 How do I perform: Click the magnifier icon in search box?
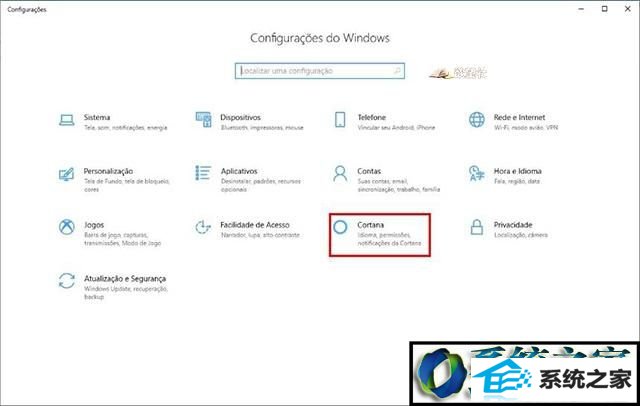397,72
